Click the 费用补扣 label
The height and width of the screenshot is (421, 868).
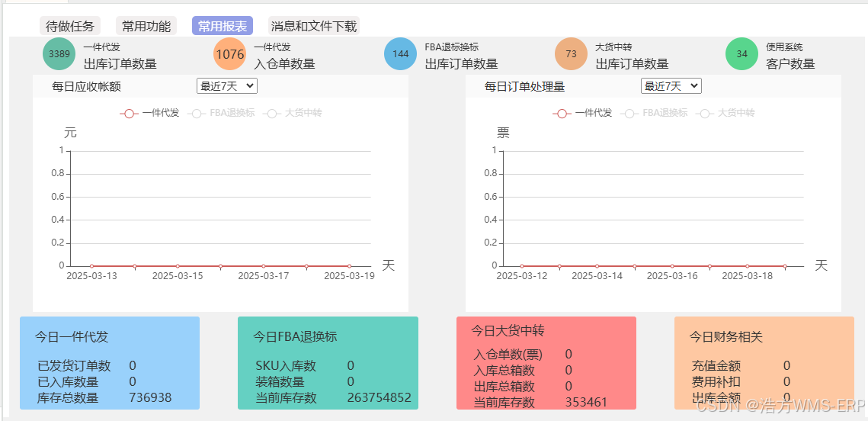click(716, 381)
